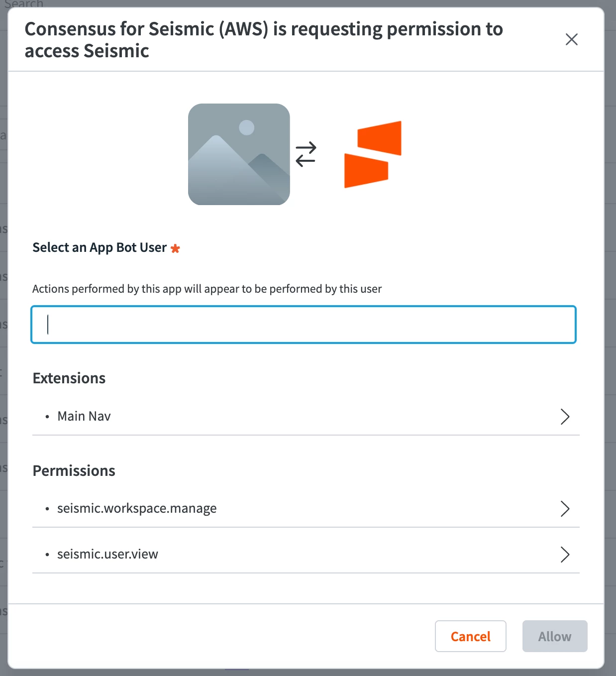Close the permission request dialog
Viewport: 616px width, 676px height.
point(571,39)
